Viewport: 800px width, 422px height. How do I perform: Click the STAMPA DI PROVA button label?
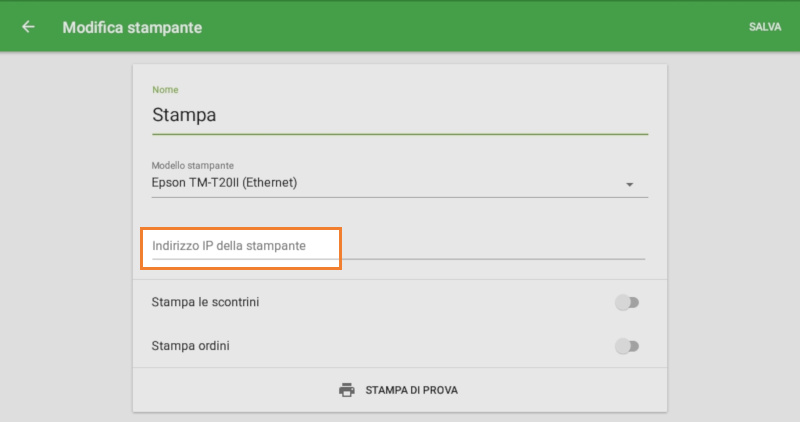point(411,390)
